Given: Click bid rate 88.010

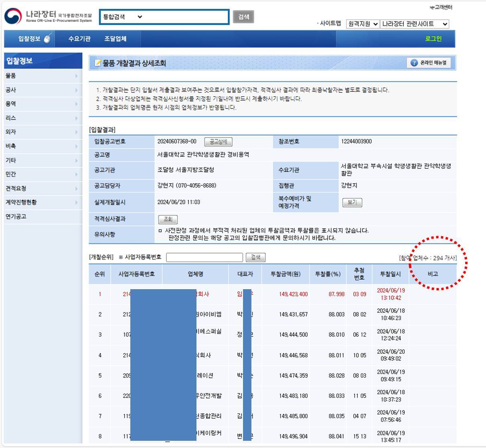Looking at the screenshot, I should pos(336,334).
